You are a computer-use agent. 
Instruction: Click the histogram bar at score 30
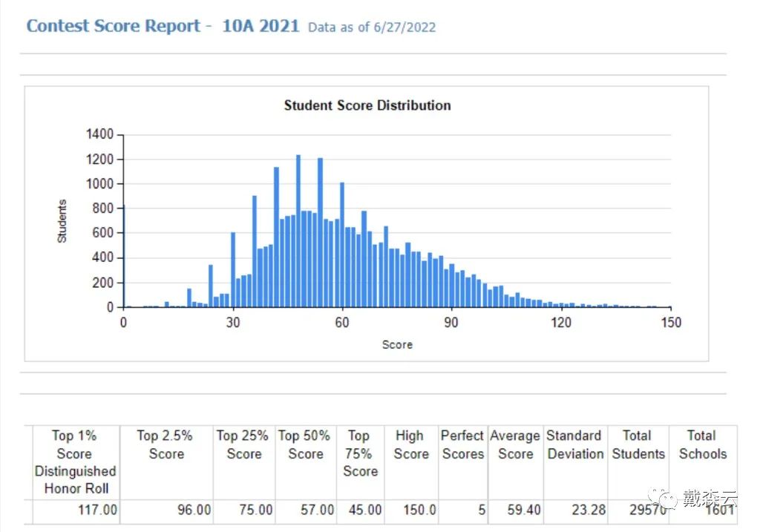click(x=233, y=269)
